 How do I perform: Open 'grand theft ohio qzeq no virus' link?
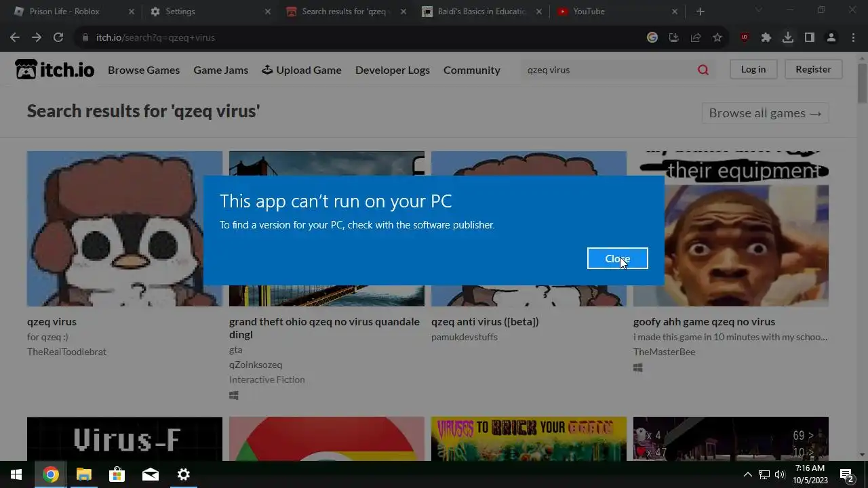coord(324,328)
